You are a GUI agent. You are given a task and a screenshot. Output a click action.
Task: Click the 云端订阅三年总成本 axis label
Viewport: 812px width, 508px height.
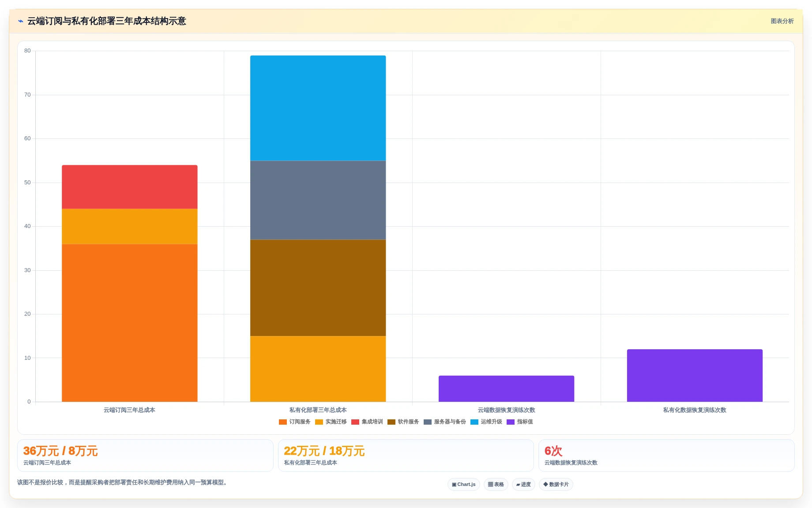click(129, 410)
